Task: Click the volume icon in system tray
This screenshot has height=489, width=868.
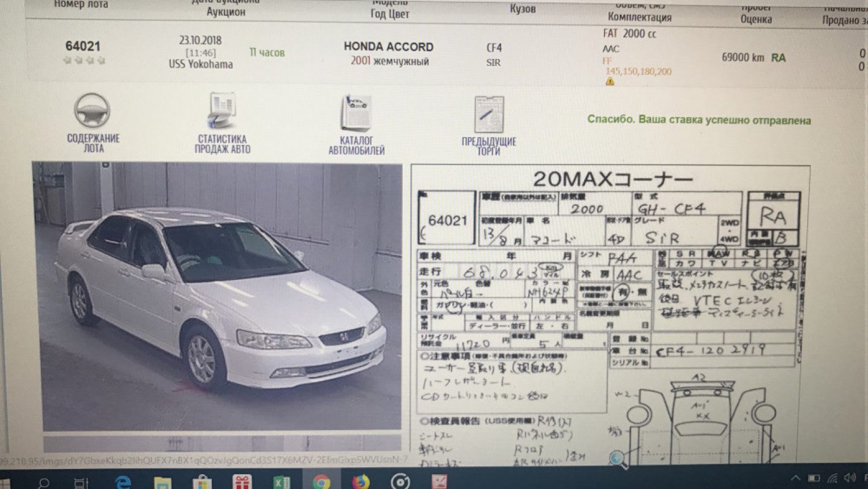Action: [850, 479]
